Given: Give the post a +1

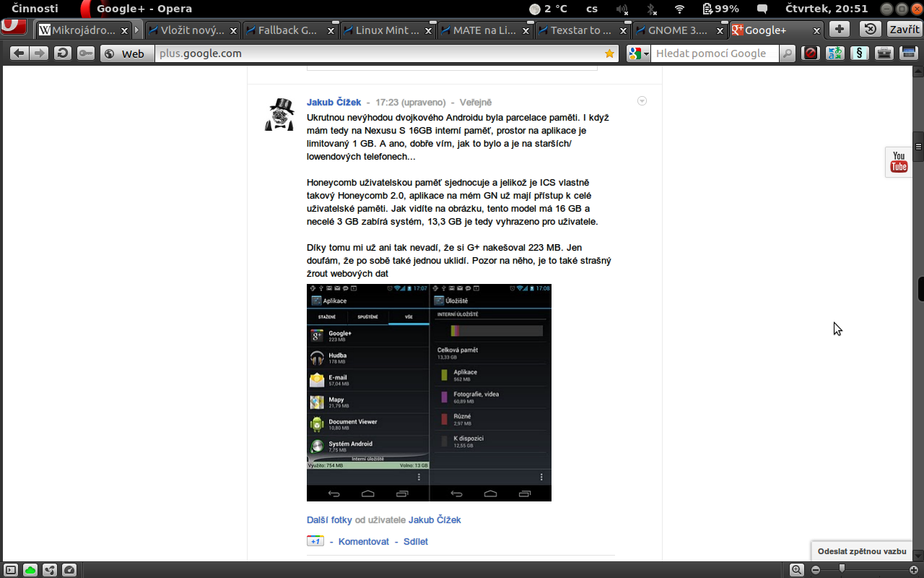Looking at the screenshot, I should (315, 541).
